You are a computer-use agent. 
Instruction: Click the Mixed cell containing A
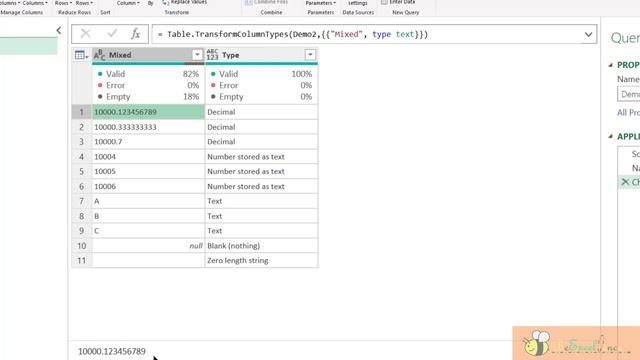pyautogui.click(x=148, y=201)
